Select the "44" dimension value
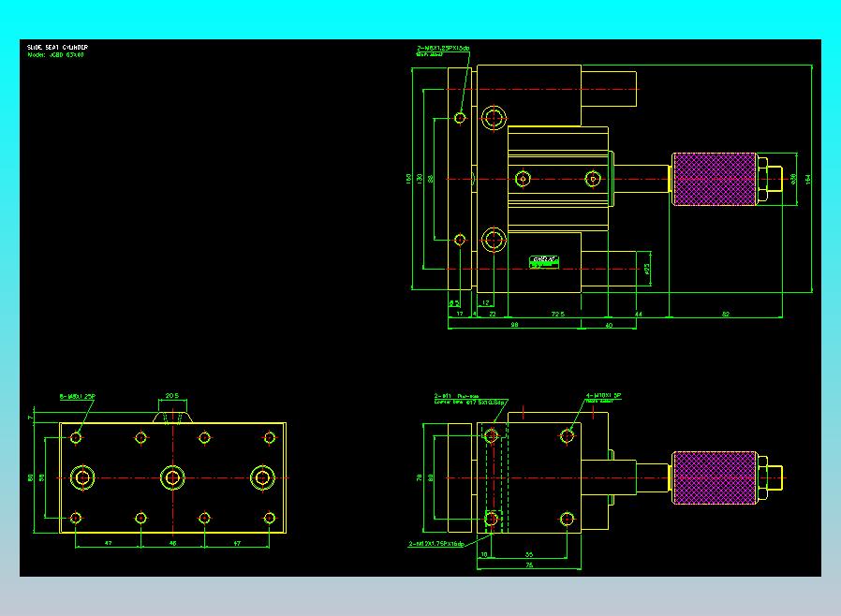841x616 pixels. pyautogui.click(x=639, y=315)
